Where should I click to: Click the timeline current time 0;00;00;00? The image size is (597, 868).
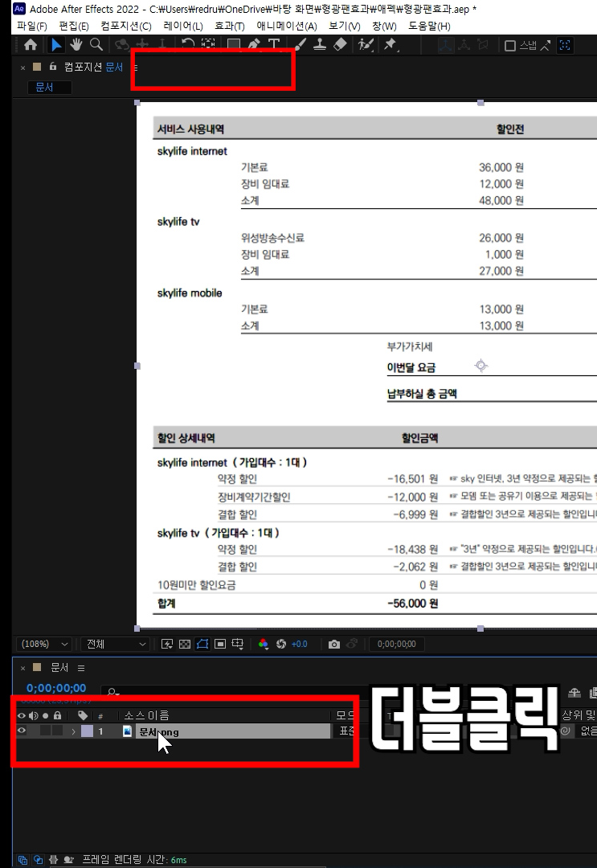pyautogui.click(x=56, y=688)
